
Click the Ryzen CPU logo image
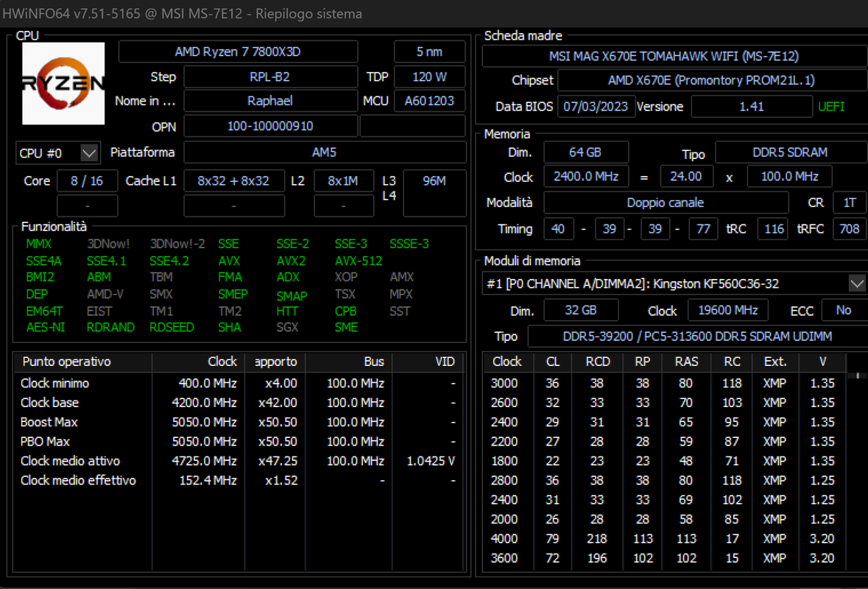coord(63,83)
